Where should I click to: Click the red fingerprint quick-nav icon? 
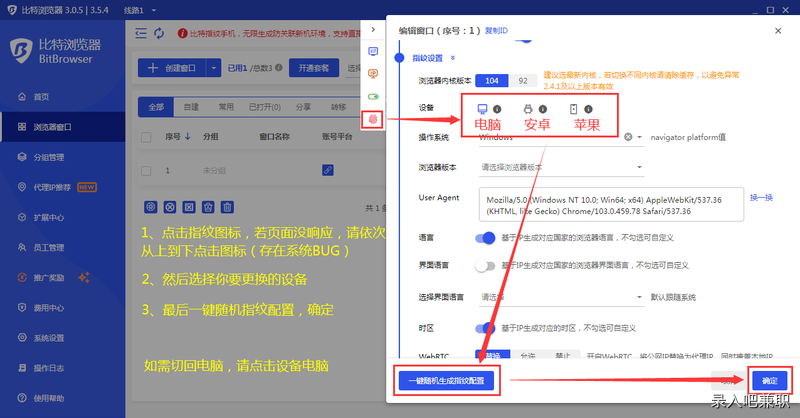pos(373,119)
